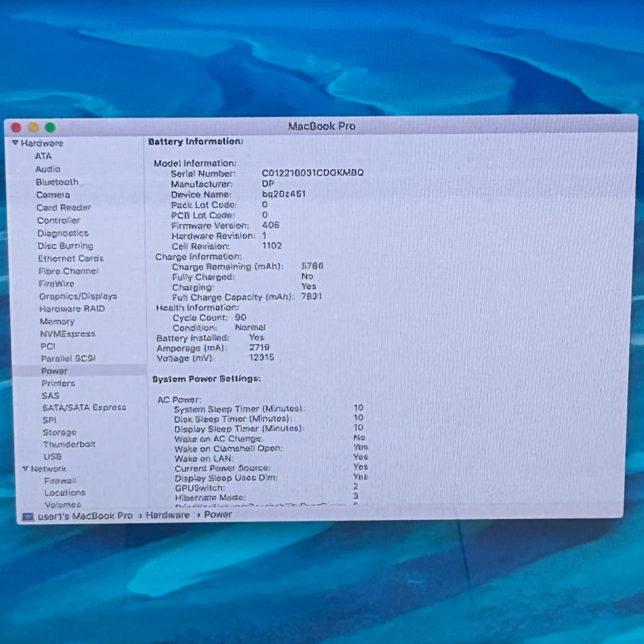This screenshot has height=644, width=644.
Task: Click the highlighted Power sidebar item
Action: point(80,371)
